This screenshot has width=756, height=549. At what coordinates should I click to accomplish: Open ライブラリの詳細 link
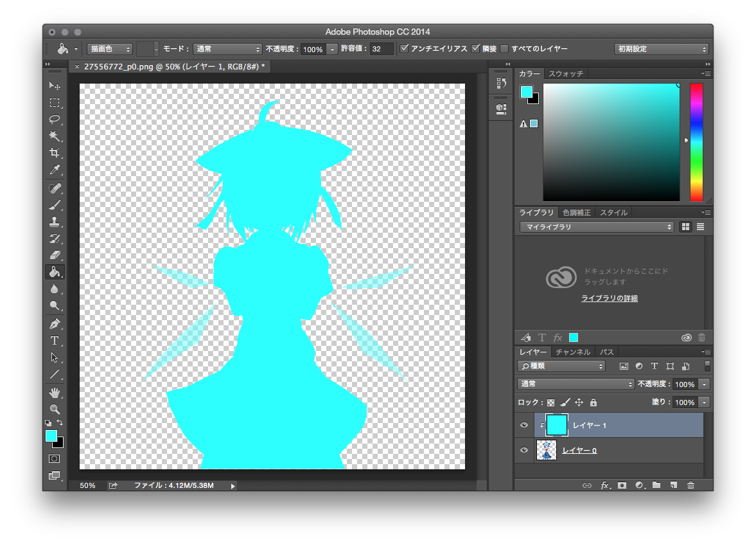[x=610, y=298]
